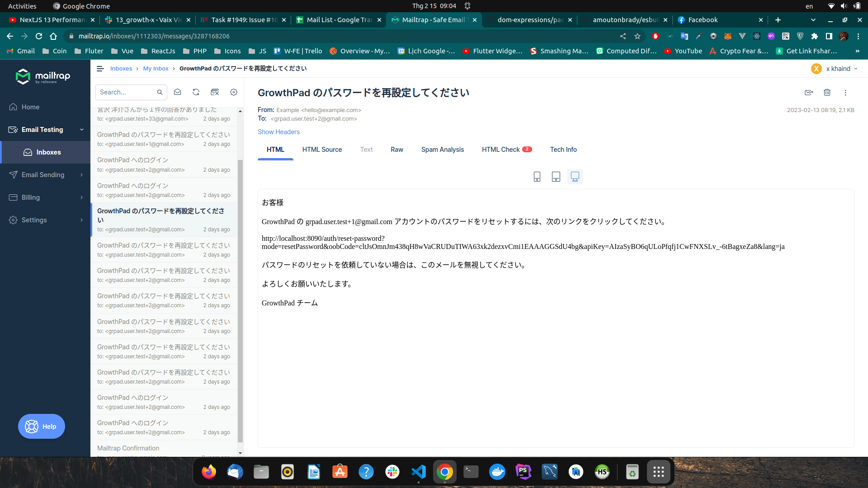Open inbox settings with the gear icon
The width and height of the screenshot is (868, 488).
point(234,92)
